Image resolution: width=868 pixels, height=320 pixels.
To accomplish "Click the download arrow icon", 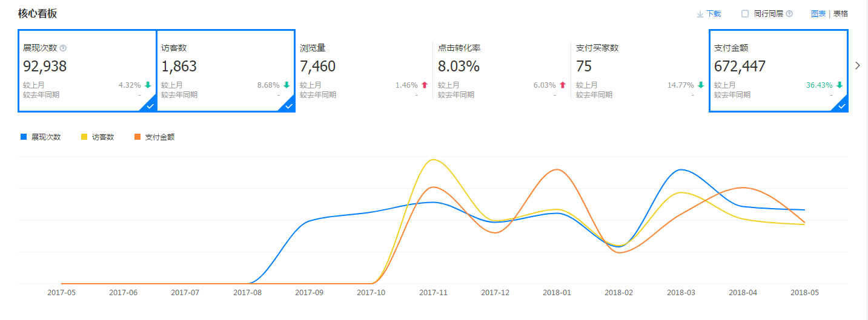I will pos(700,14).
